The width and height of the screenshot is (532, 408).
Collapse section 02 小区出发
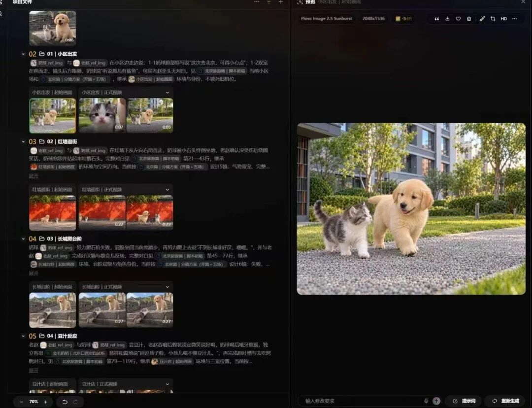(x=23, y=54)
